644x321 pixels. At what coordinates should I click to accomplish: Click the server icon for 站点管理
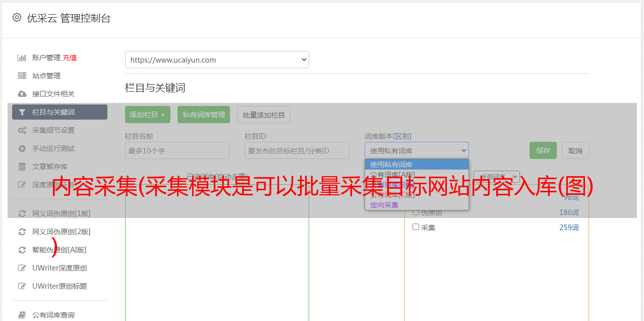[22, 76]
